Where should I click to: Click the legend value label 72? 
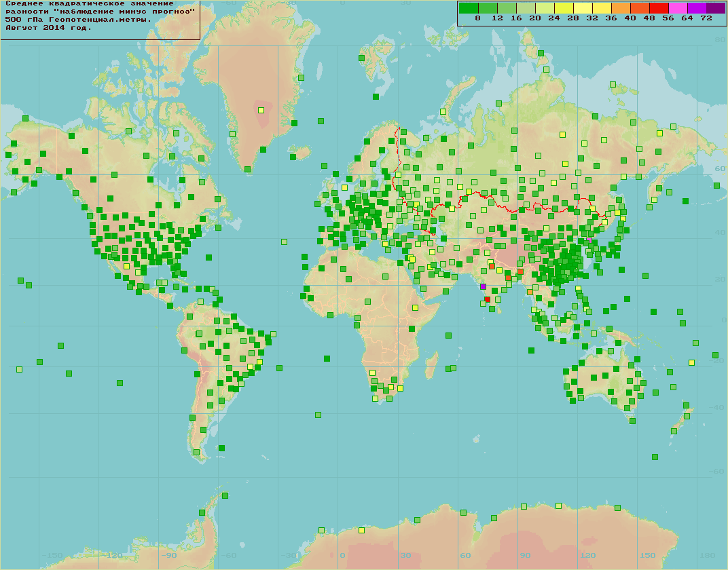707,18
